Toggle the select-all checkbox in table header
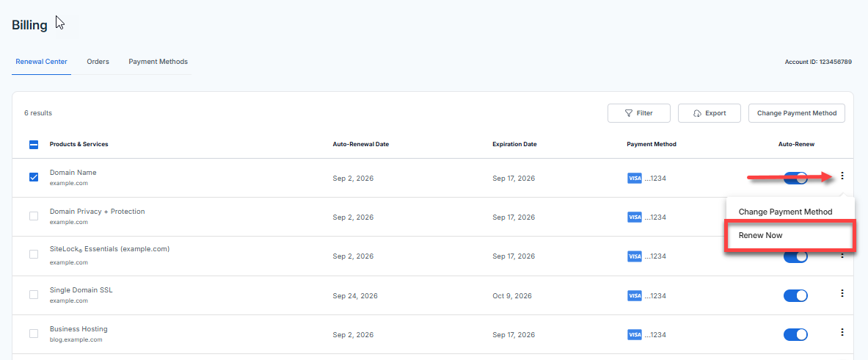The height and width of the screenshot is (360, 868). [x=34, y=145]
